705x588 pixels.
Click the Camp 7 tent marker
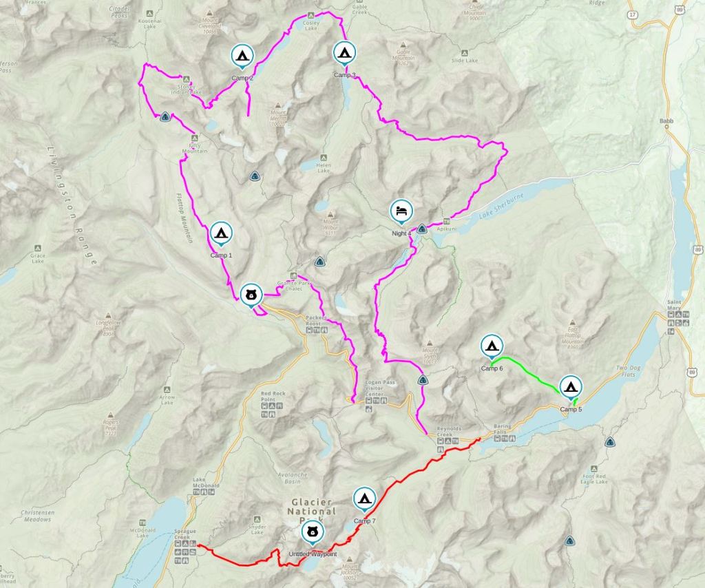(x=364, y=499)
